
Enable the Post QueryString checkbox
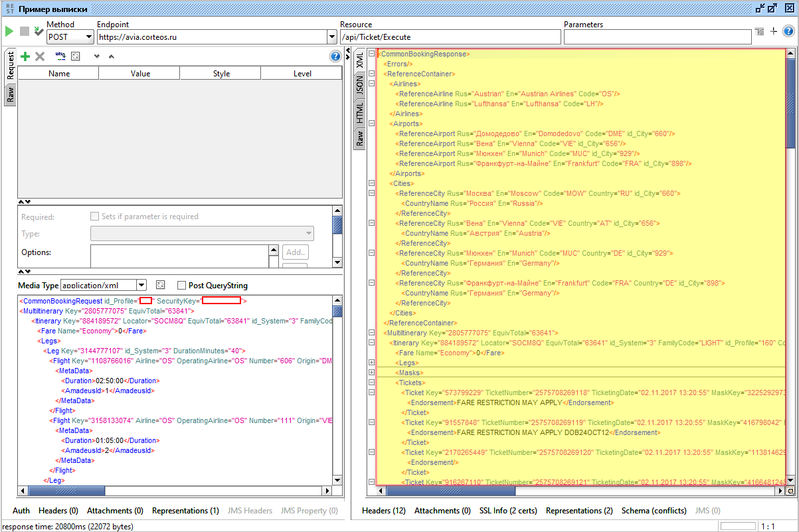coord(181,286)
